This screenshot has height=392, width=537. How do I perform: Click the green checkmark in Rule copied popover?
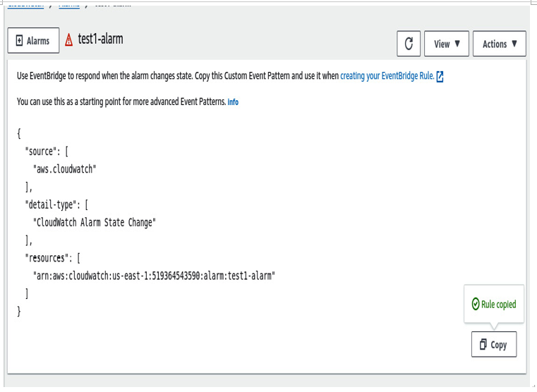pos(476,304)
